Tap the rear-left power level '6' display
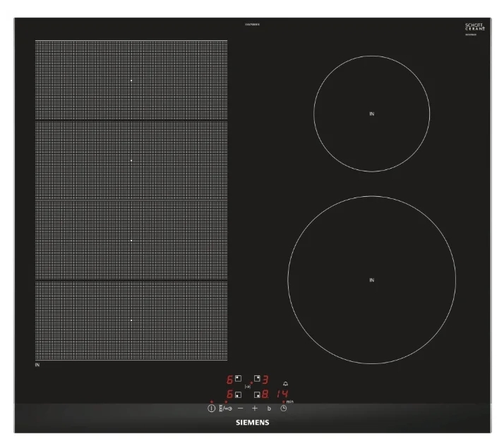Viewport: 504px width, 448px height. [x=229, y=380]
